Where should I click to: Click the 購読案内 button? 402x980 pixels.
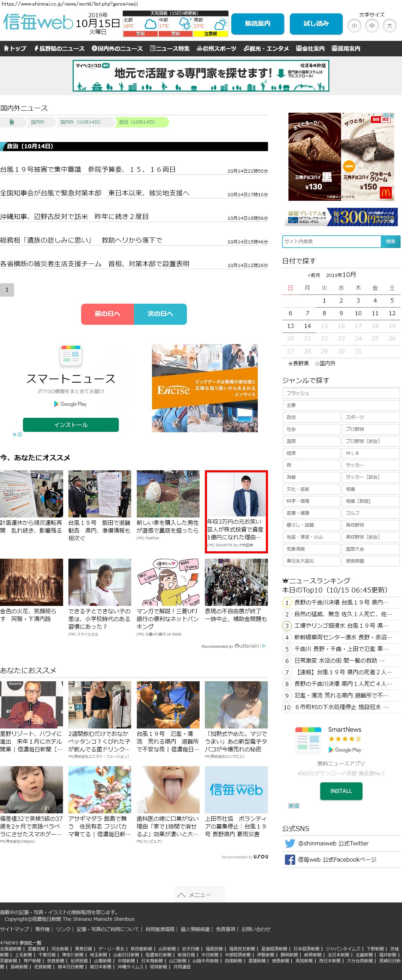click(257, 24)
